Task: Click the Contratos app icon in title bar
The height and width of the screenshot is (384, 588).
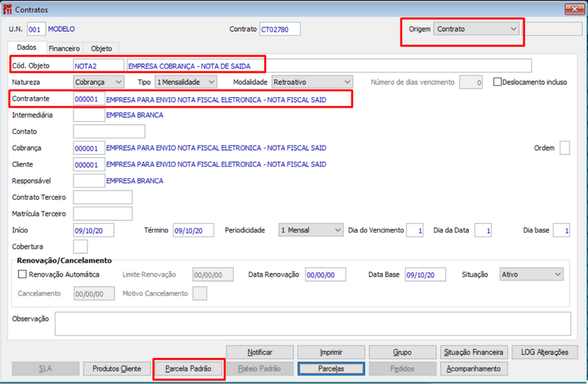Action: 7,10
